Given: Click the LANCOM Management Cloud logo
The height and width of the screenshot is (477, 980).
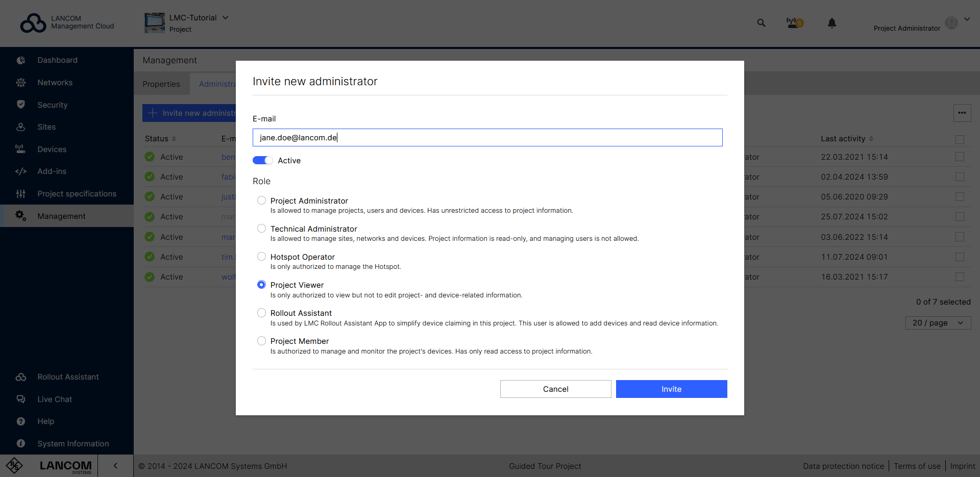Looking at the screenshot, I should tap(67, 23).
